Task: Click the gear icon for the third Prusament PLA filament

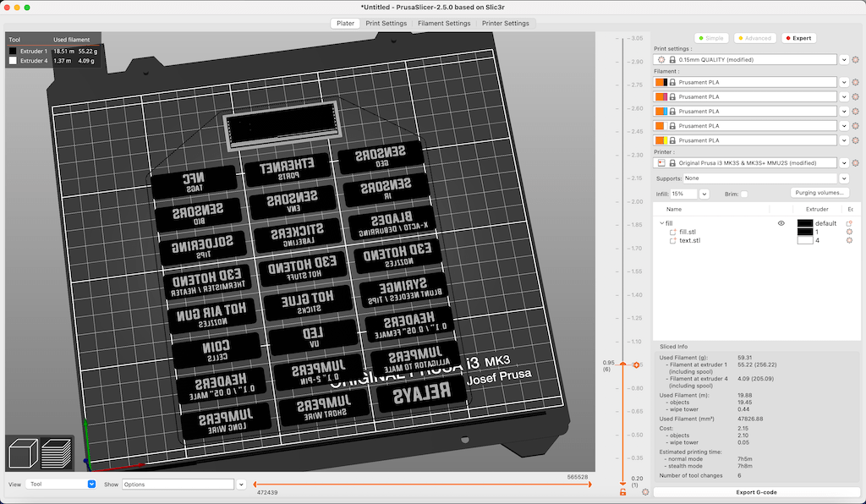Action: (856, 111)
